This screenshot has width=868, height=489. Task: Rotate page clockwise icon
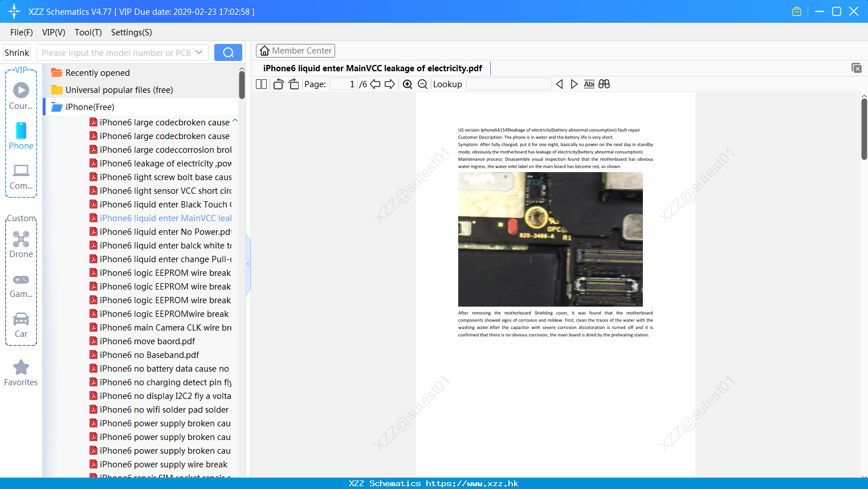pos(294,84)
